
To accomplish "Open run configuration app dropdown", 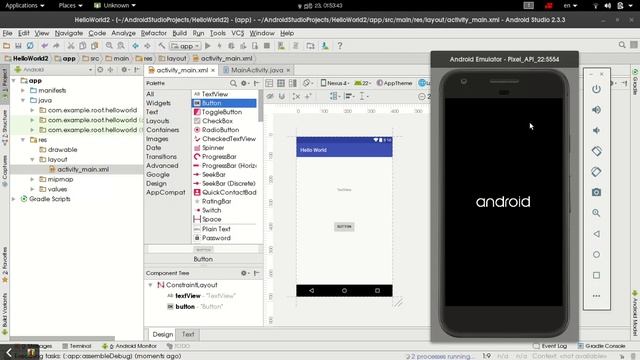I will tap(186, 46).
